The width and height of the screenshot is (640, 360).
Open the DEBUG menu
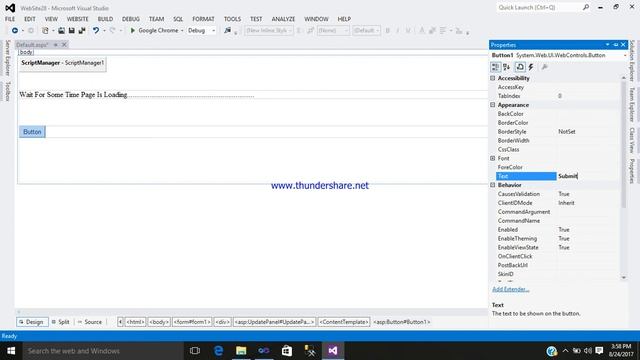(131, 19)
